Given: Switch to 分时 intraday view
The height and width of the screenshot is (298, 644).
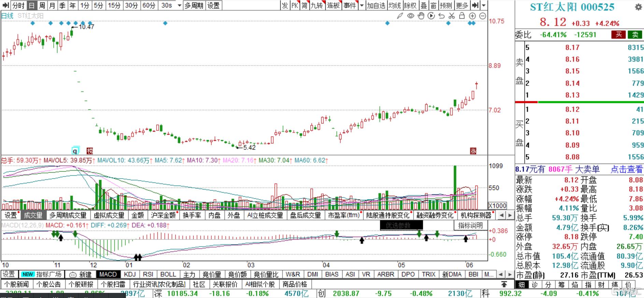Looking at the screenshot, I should coord(18,5).
